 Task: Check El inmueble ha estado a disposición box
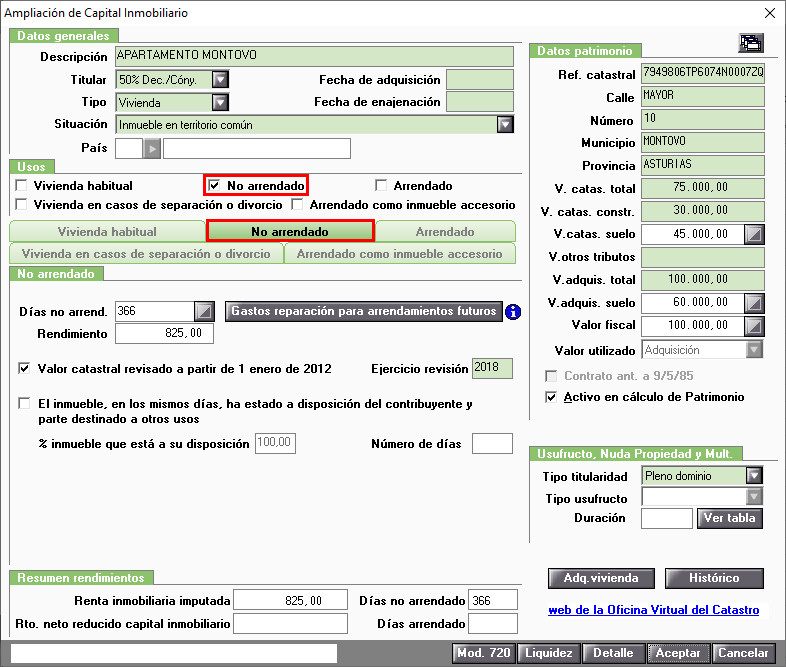[x=24, y=403]
